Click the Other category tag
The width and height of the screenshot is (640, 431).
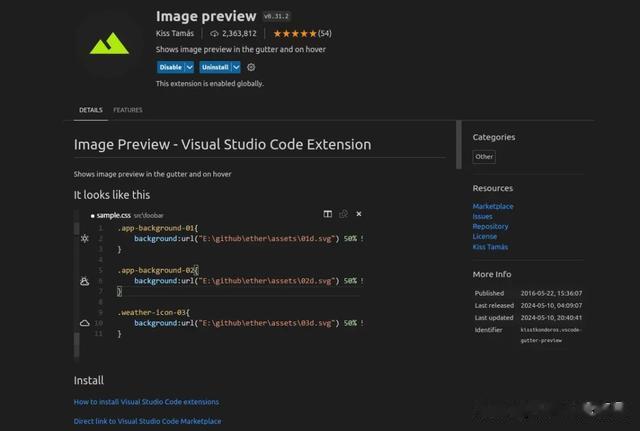tap(484, 157)
